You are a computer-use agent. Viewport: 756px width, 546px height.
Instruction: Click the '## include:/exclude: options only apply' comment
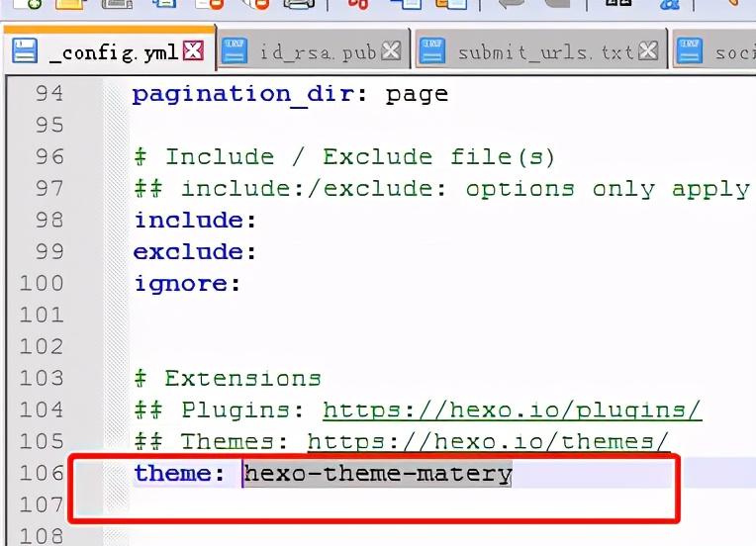pyautogui.click(x=442, y=189)
